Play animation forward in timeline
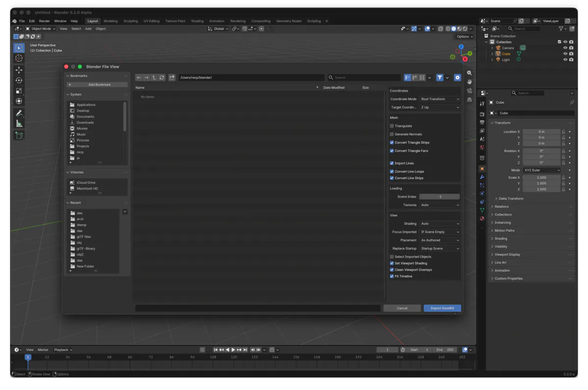Image resolution: width=588 pixels, height=390 pixels. (x=233, y=350)
